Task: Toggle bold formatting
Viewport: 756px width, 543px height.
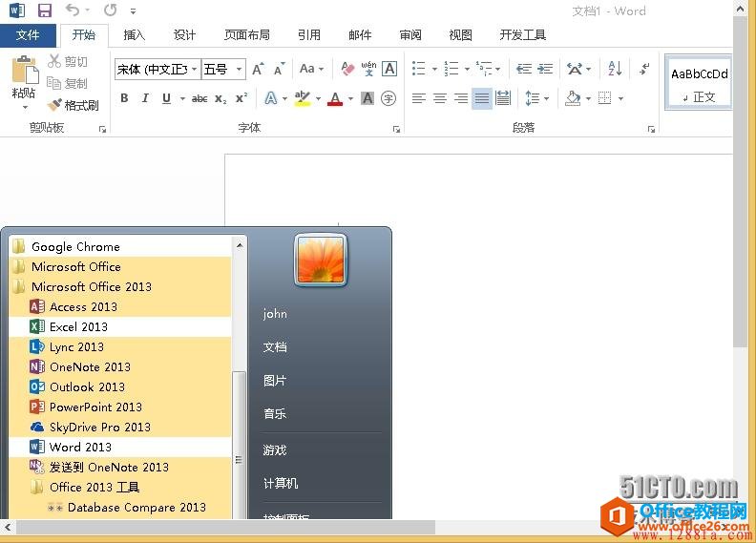Action: pos(124,98)
